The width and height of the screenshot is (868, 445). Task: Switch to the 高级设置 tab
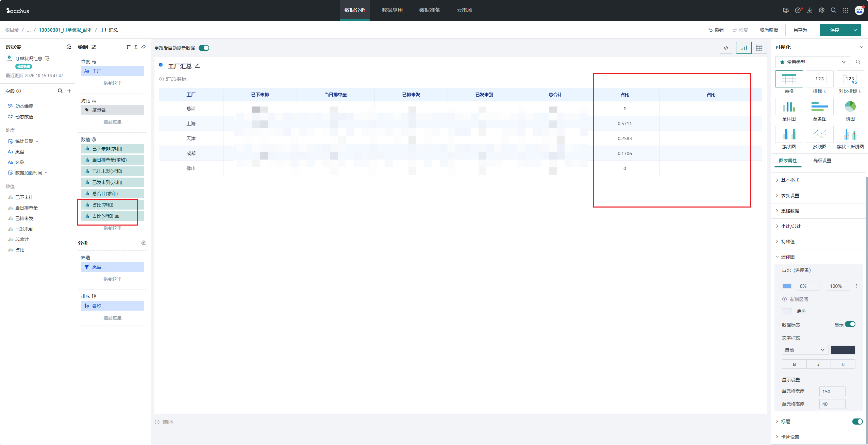click(822, 161)
